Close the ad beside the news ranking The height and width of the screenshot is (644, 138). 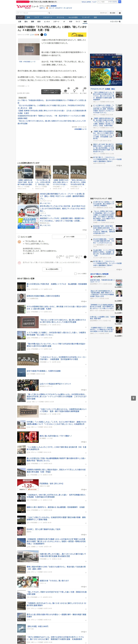[121, 166]
